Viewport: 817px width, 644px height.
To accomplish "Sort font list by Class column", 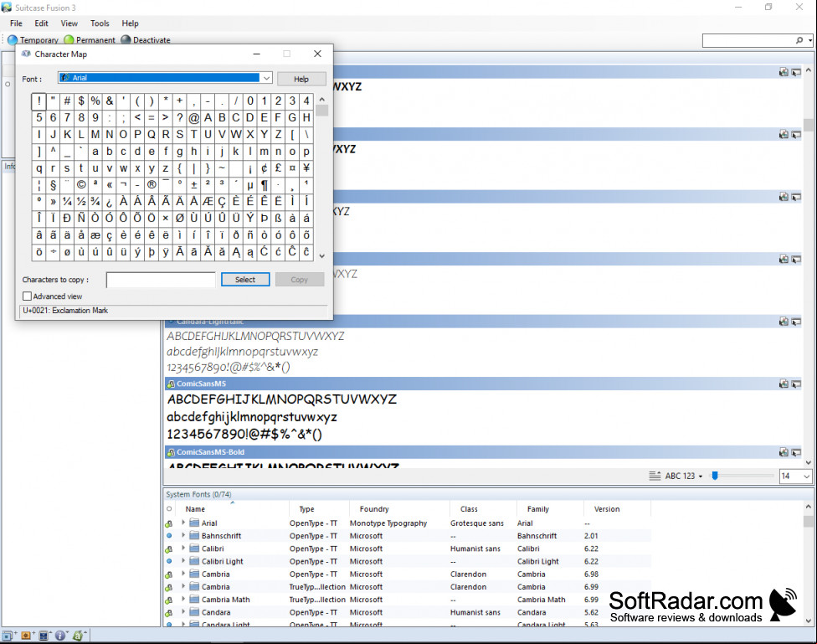I will pos(469,509).
